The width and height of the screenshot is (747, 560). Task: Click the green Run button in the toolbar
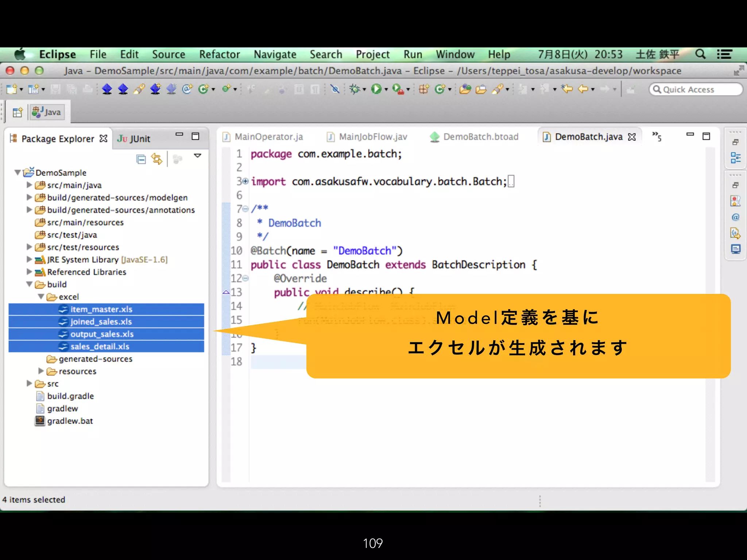pyautogui.click(x=376, y=89)
